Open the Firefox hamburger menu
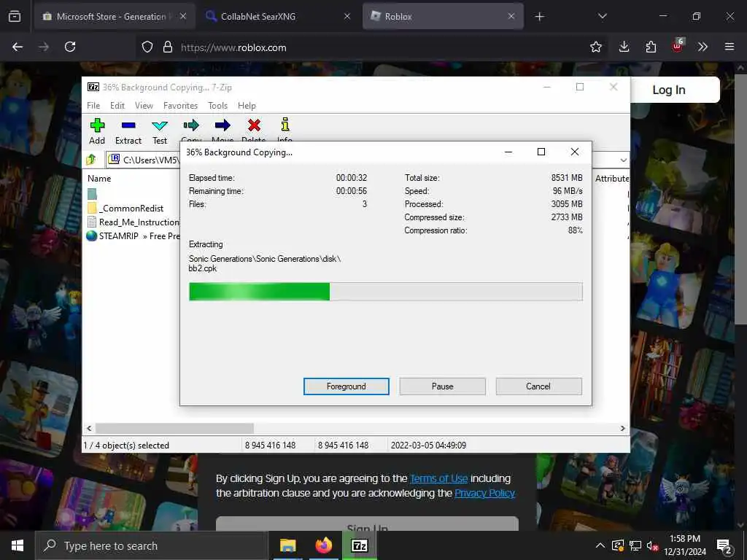This screenshot has height=560, width=747. 729,47
